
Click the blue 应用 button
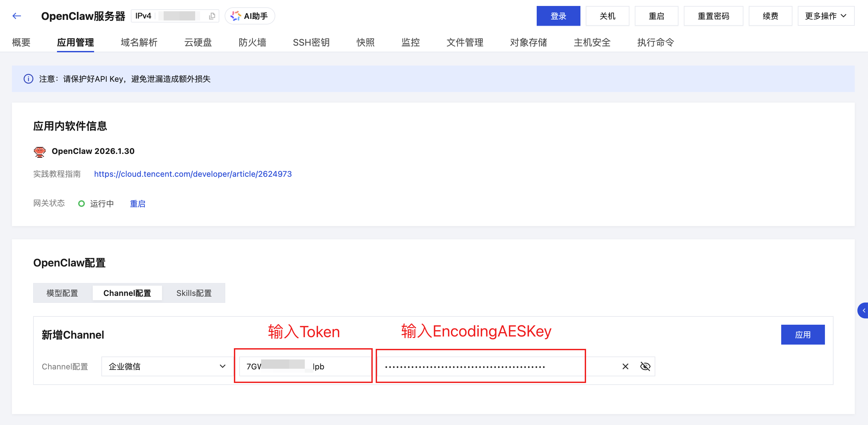pyautogui.click(x=802, y=335)
